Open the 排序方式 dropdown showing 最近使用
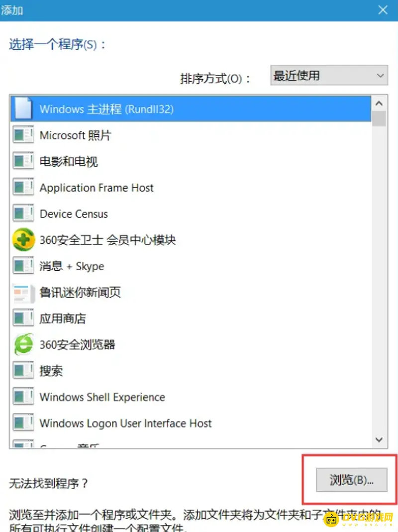Screen dimensions: 398x532 (x=329, y=75)
